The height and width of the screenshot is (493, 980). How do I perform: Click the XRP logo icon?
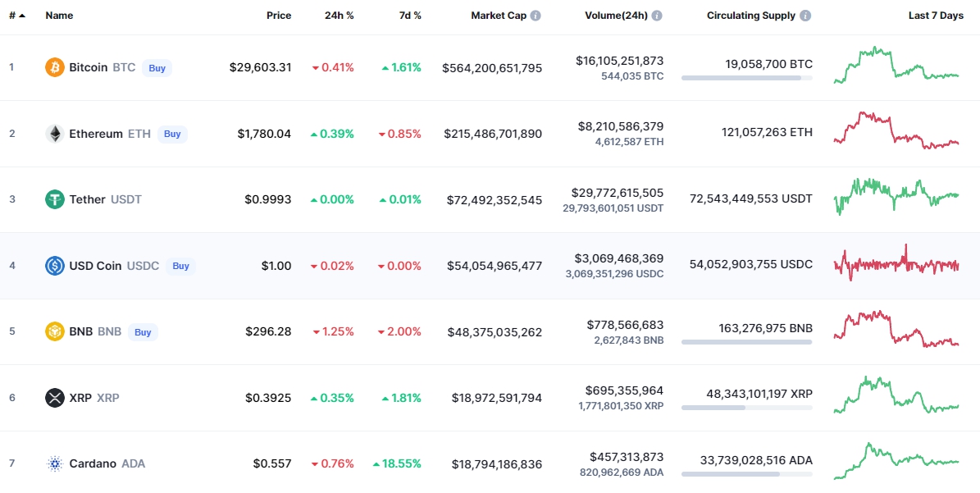(x=55, y=398)
